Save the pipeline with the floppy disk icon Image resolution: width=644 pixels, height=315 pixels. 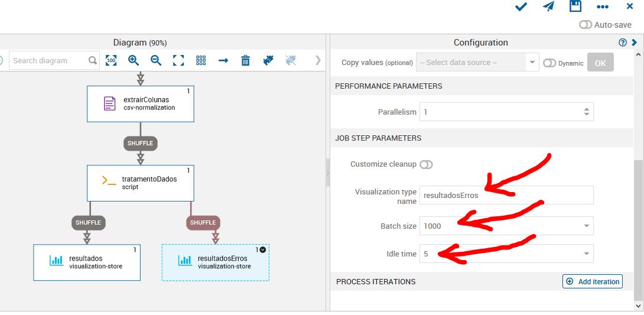[575, 7]
